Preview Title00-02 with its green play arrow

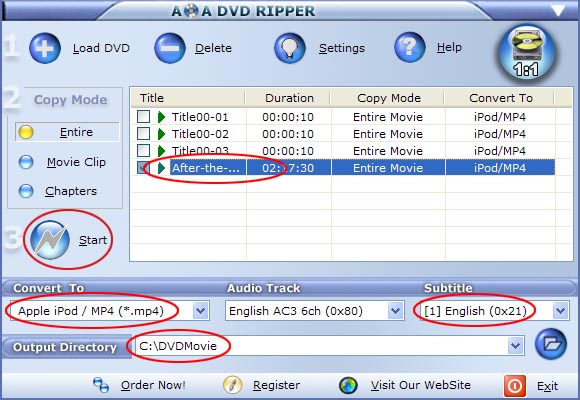161,134
